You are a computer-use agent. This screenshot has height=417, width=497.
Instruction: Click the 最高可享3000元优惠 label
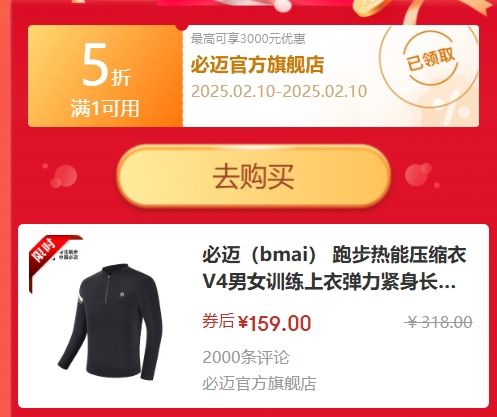248,39
